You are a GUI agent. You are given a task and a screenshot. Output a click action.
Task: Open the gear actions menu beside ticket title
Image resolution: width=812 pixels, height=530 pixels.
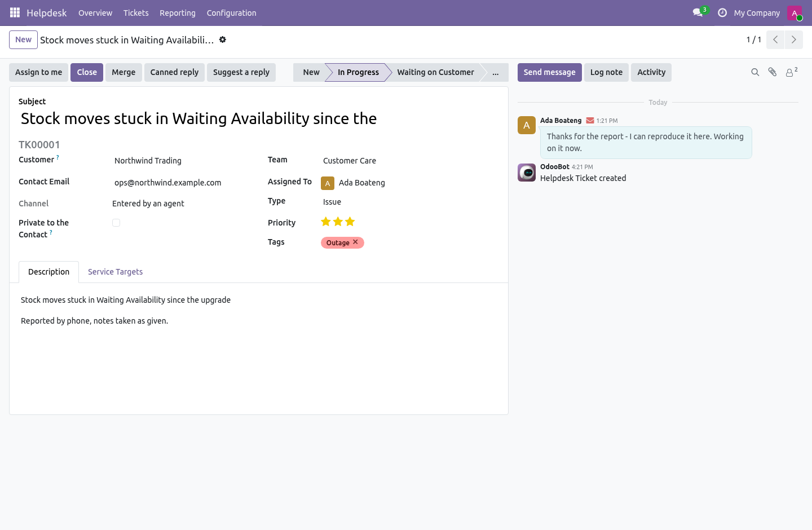point(223,39)
